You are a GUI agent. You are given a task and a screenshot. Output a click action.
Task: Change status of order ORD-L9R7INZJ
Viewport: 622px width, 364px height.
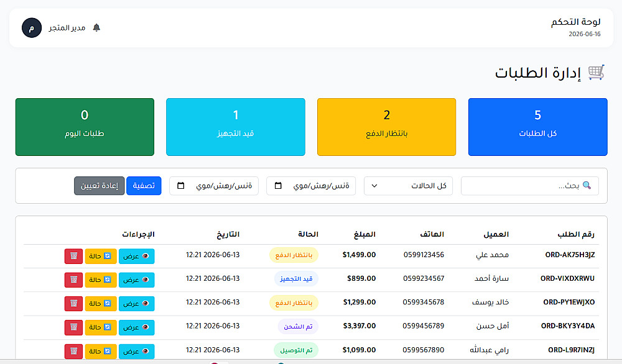click(101, 352)
